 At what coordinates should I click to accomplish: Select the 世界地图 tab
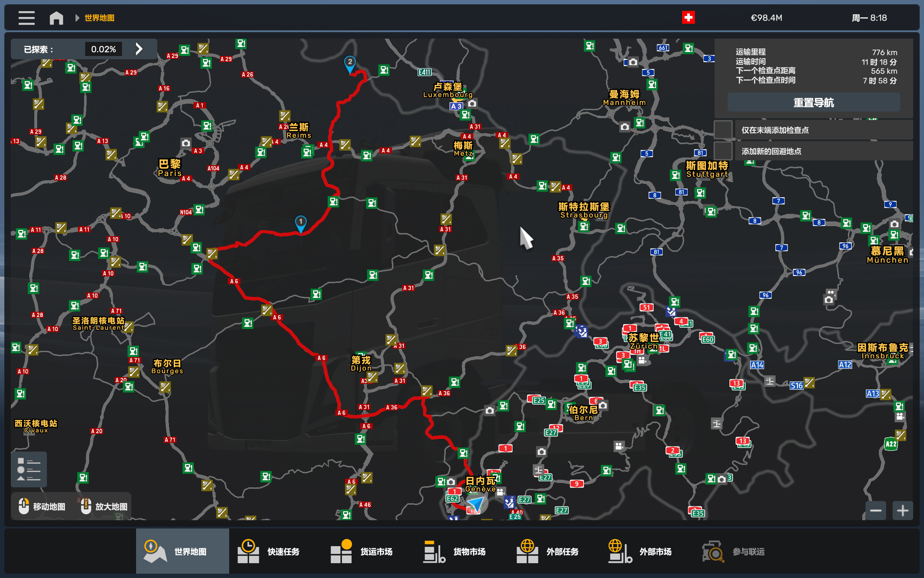click(x=183, y=551)
